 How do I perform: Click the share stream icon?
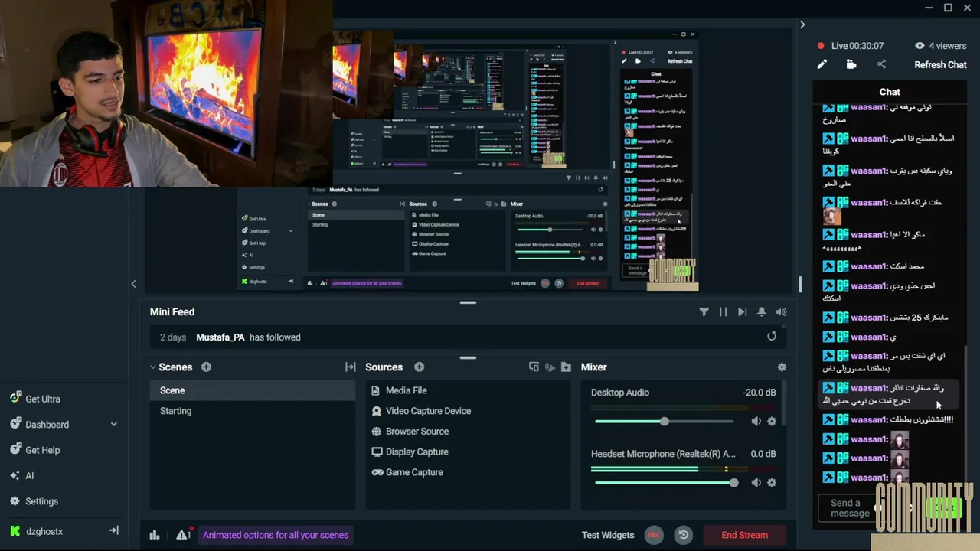(x=881, y=65)
